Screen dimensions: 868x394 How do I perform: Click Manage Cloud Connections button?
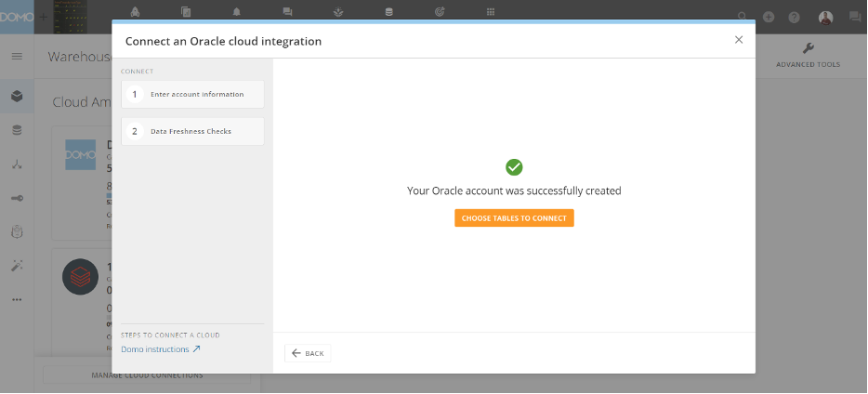pyautogui.click(x=147, y=375)
